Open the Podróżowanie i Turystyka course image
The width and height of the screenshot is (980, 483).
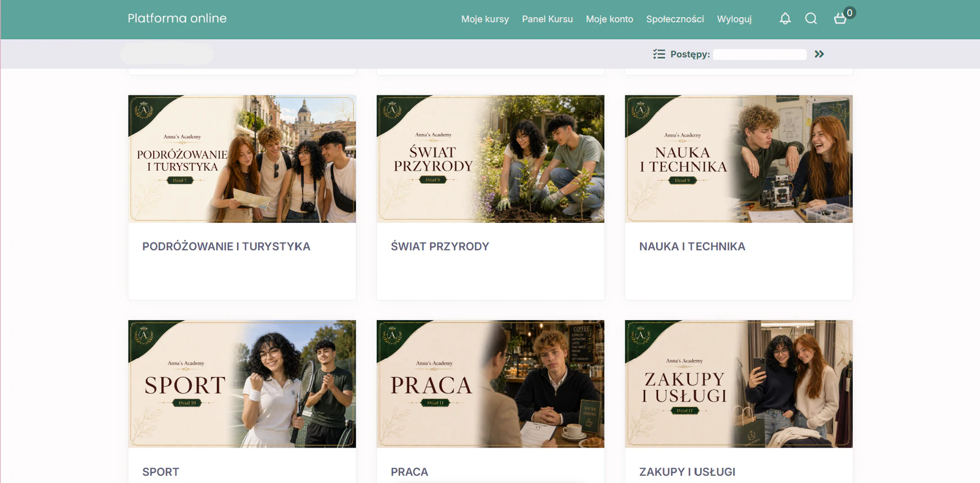tap(242, 159)
